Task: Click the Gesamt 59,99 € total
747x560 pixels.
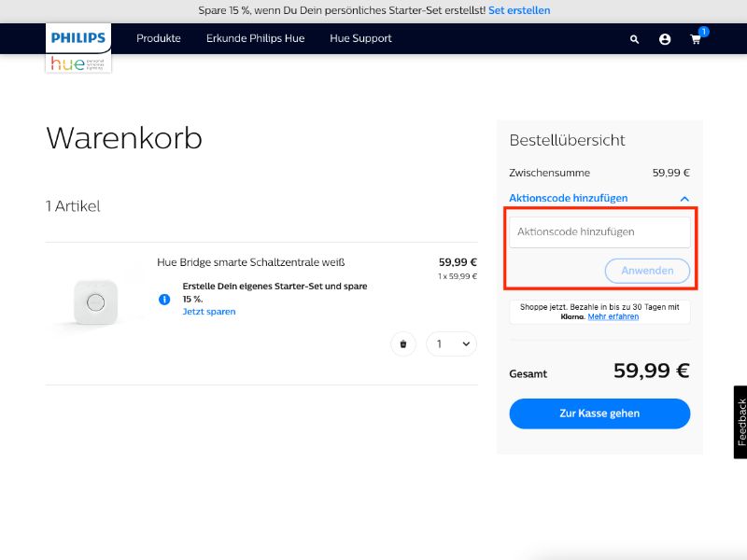Action: pyautogui.click(x=651, y=371)
